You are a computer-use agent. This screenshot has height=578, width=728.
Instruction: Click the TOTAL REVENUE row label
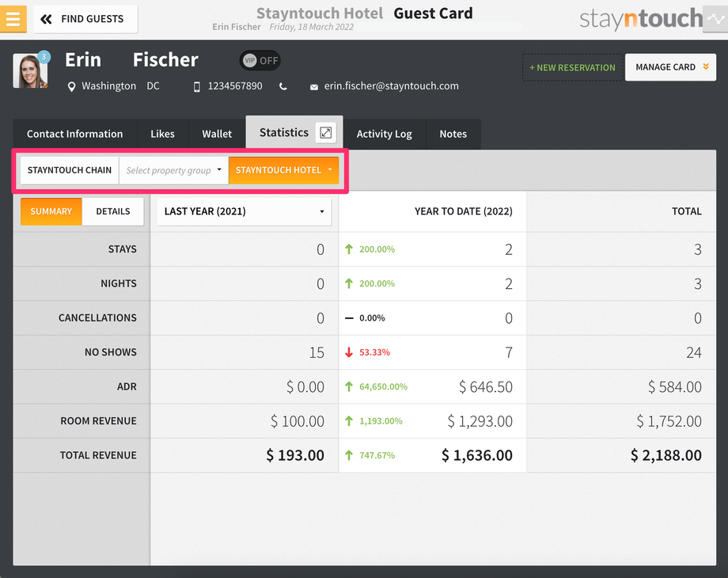tap(98, 456)
